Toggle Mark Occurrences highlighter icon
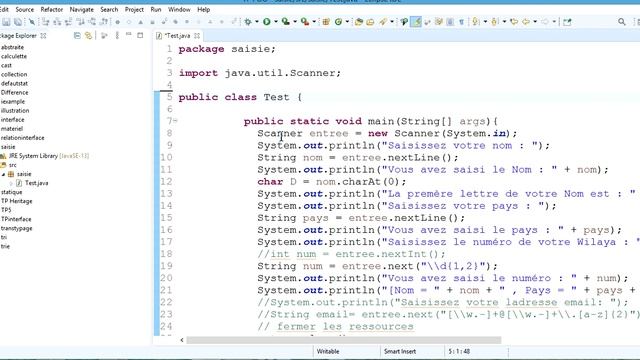The image size is (640, 360). 416,22
